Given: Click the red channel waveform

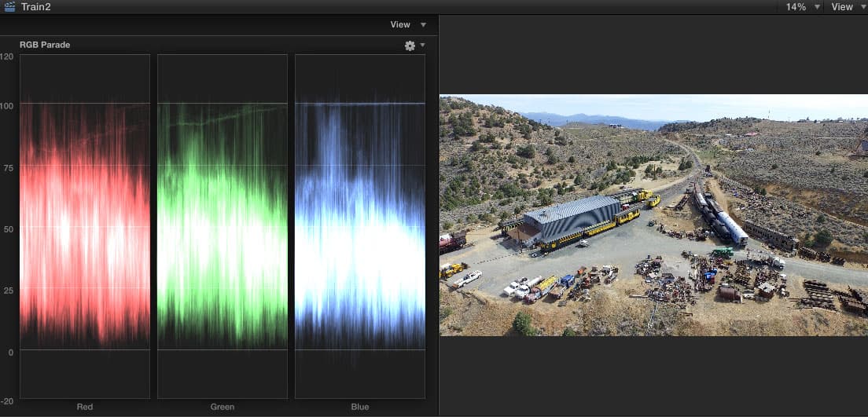Looking at the screenshot, I should tap(85, 226).
